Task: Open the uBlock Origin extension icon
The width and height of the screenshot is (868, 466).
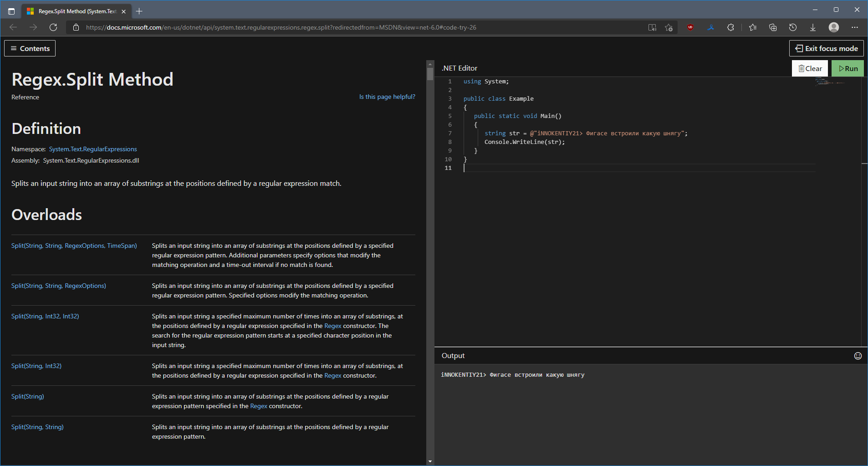Action: (x=690, y=27)
